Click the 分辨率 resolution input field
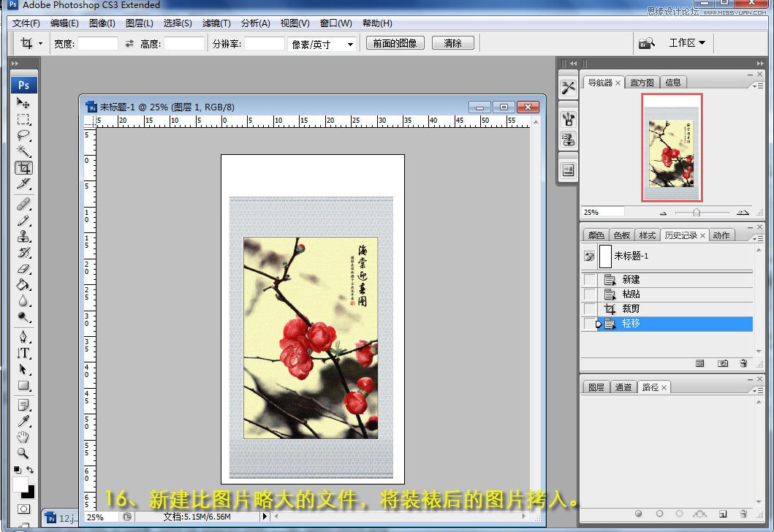The width and height of the screenshot is (774, 532). pos(265,43)
